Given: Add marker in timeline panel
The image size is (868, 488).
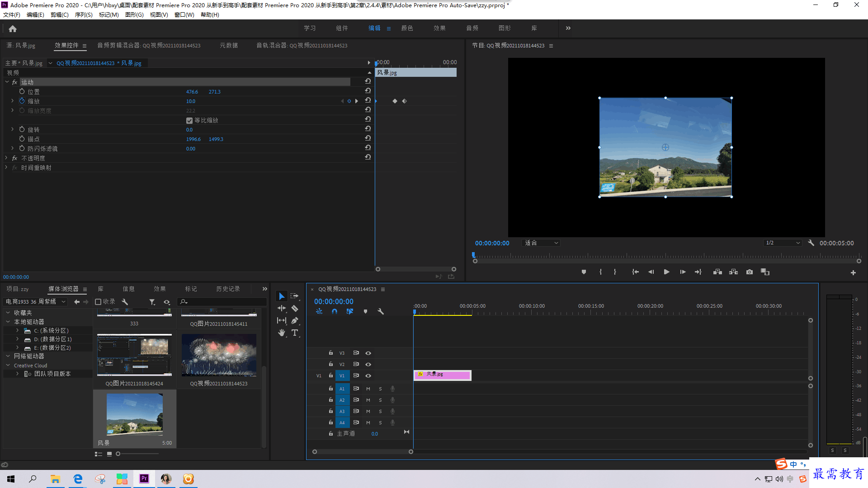Looking at the screenshot, I should point(365,311).
